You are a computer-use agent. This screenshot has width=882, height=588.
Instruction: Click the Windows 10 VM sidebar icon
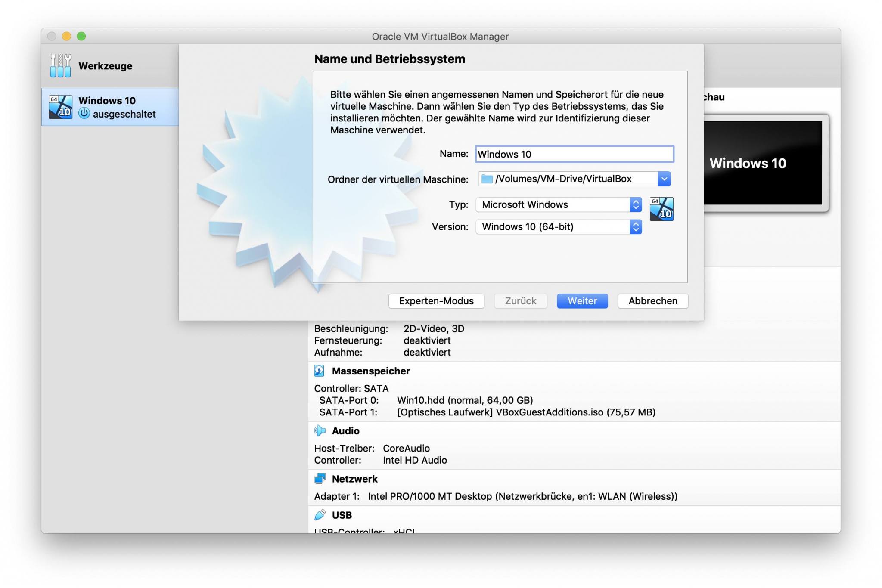60,107
